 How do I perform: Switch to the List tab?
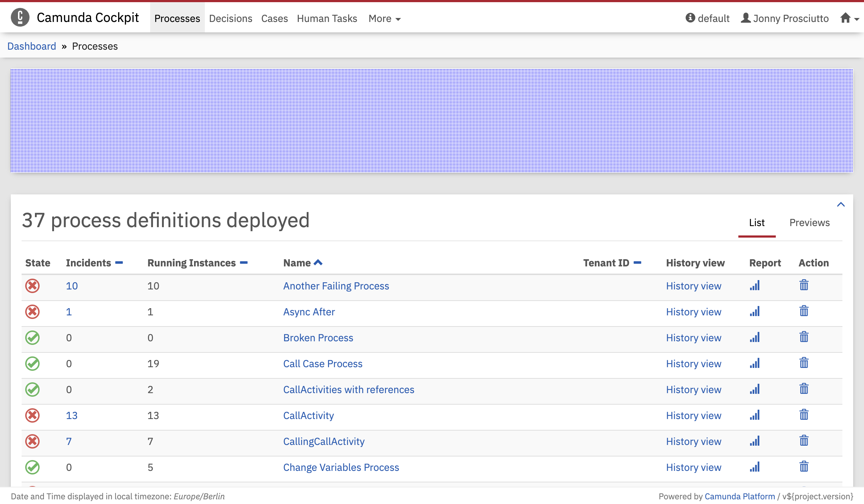tap(757, 223)
